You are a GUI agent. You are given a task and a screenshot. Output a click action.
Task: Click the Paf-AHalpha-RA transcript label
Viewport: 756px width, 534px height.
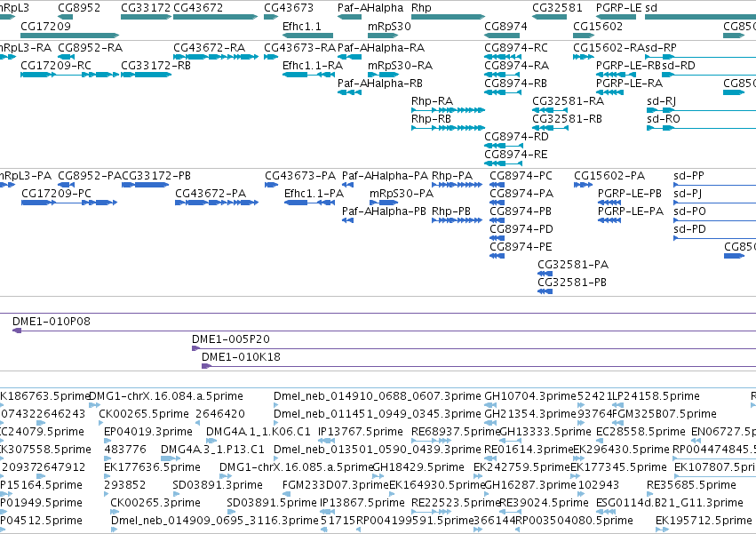pos(381,47)
